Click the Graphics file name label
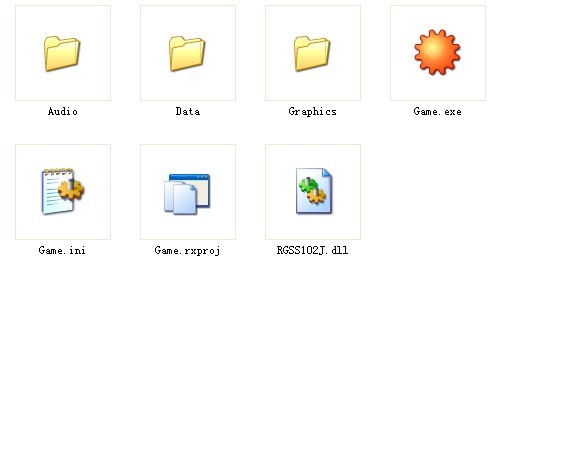Screen dimensions: 582x458 (313, 112)
